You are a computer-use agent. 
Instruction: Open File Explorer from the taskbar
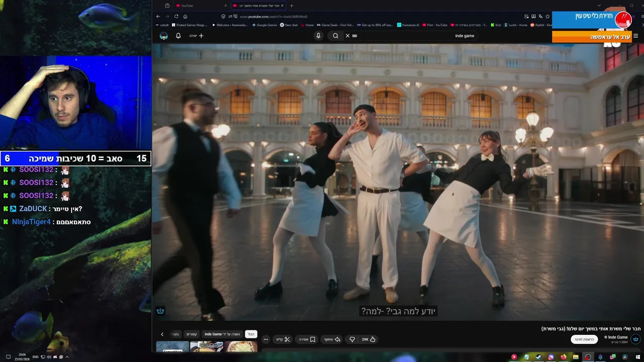pos(576,357)
